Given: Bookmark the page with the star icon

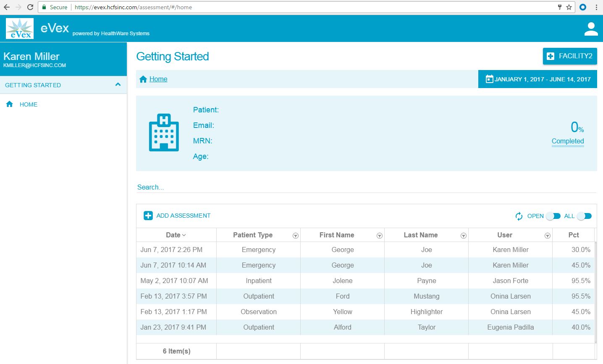Looking at the screenshot, I should click(x=569, y=7).
